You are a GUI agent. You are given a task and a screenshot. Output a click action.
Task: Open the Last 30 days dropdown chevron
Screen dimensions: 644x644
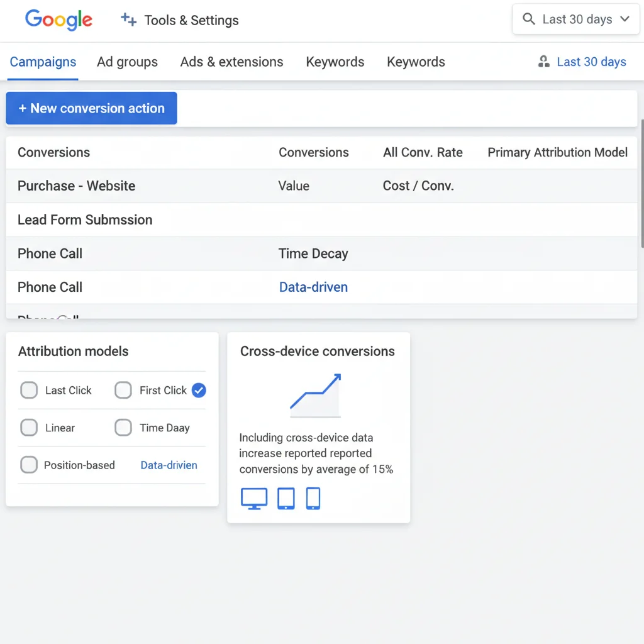625,19
